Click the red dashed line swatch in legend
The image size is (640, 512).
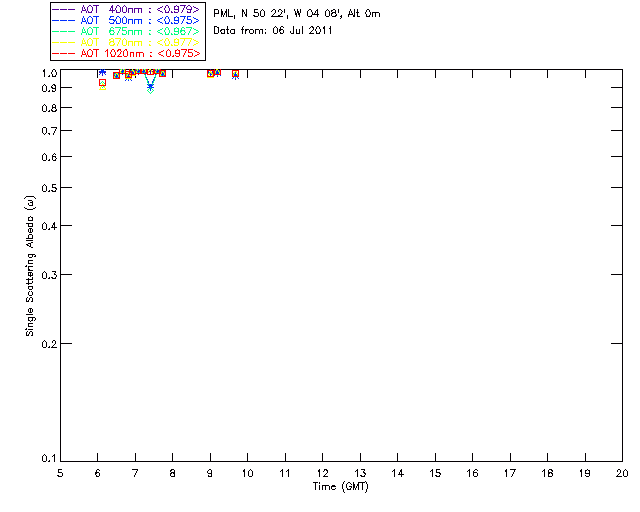click(x=64, y=53)
